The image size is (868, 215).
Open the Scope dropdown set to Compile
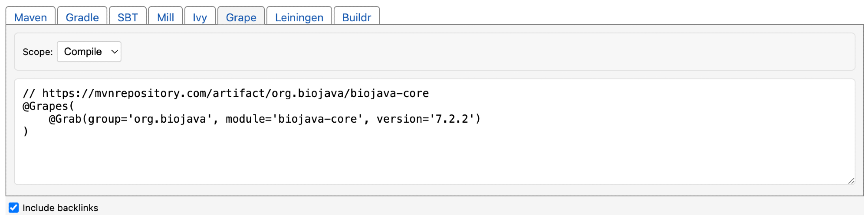click(83, 52)
